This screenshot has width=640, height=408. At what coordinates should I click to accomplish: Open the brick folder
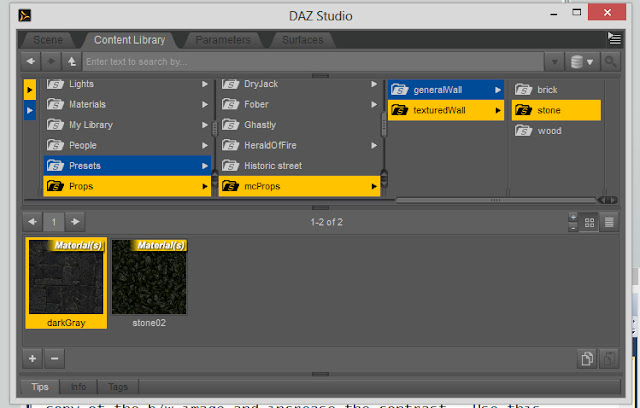pyautogui.click(x=556, y=90)
